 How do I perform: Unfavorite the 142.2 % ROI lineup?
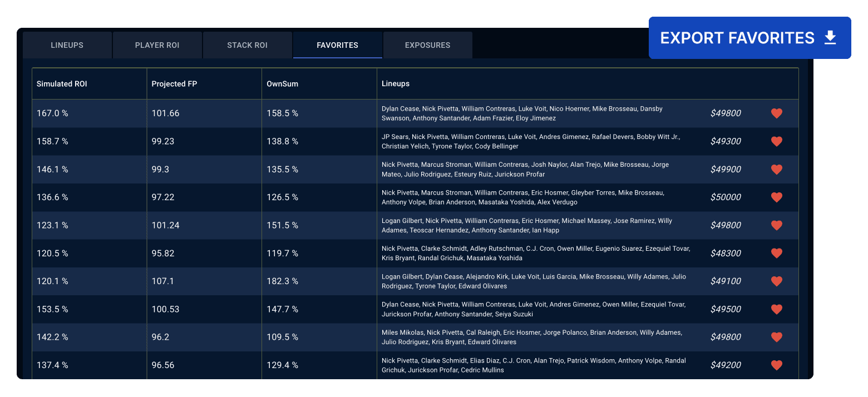click(777, 337)
